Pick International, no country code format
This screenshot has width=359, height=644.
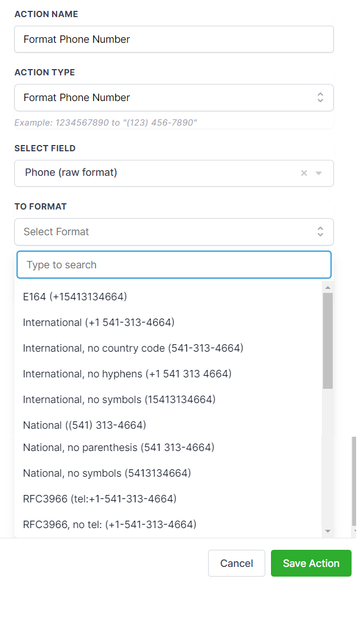click(167, 348)
